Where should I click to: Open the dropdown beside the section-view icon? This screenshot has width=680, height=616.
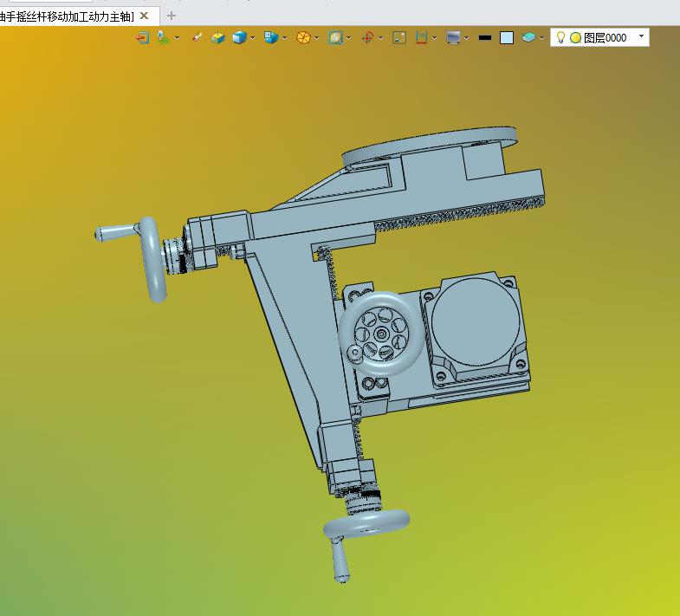pyautogui.click(x=434, y=38)
